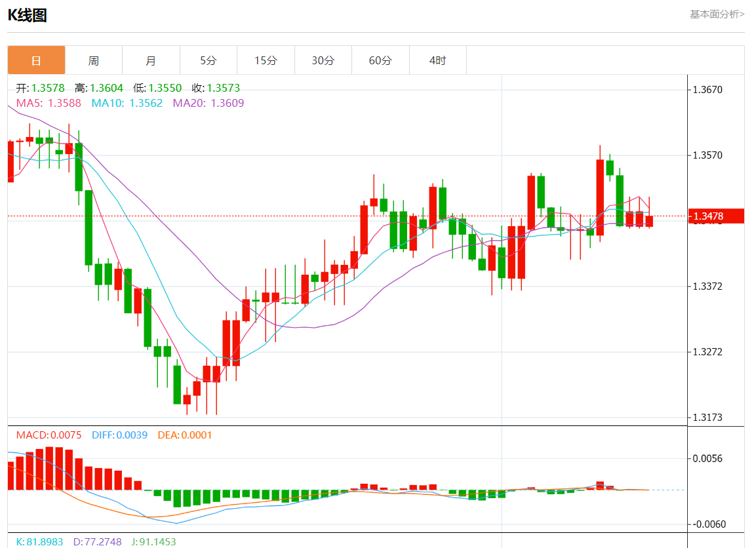Click the MA20 indicator label
756x548 pixels.
point(208,103)
